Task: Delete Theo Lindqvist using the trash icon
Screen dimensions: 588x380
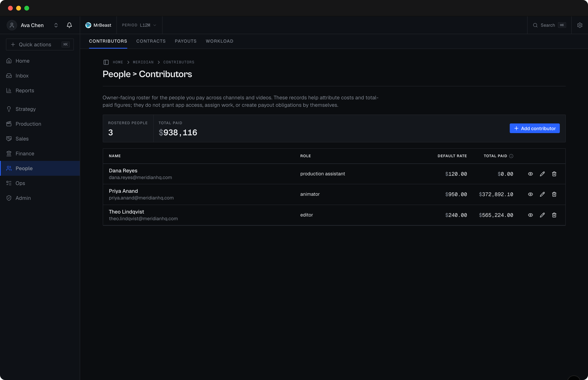Action: click(554, 215)
